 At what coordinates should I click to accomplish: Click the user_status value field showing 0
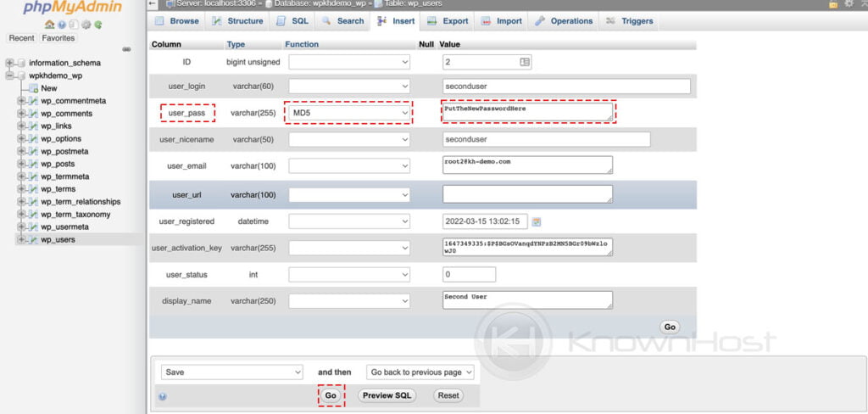tap(469, 274)
